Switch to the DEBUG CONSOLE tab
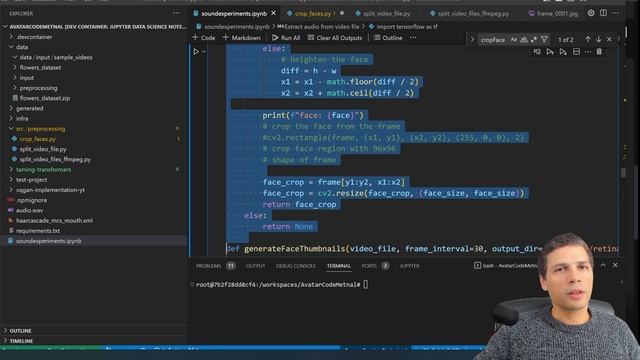Image resolution: width=640 pixels, height=360 pixels. coord(296,266)
